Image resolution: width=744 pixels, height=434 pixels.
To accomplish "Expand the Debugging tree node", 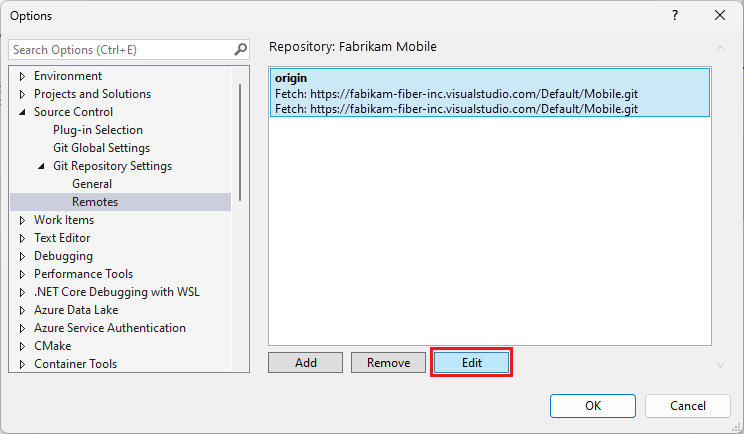I will (x=23, y=256).
